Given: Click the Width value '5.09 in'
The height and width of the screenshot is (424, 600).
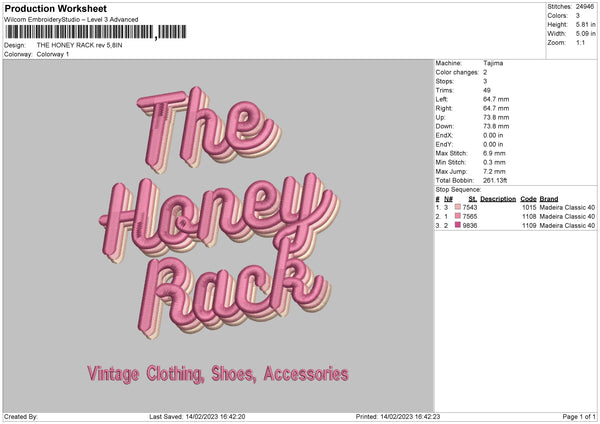Looking at the screenshot, I should tap(585, 34).
